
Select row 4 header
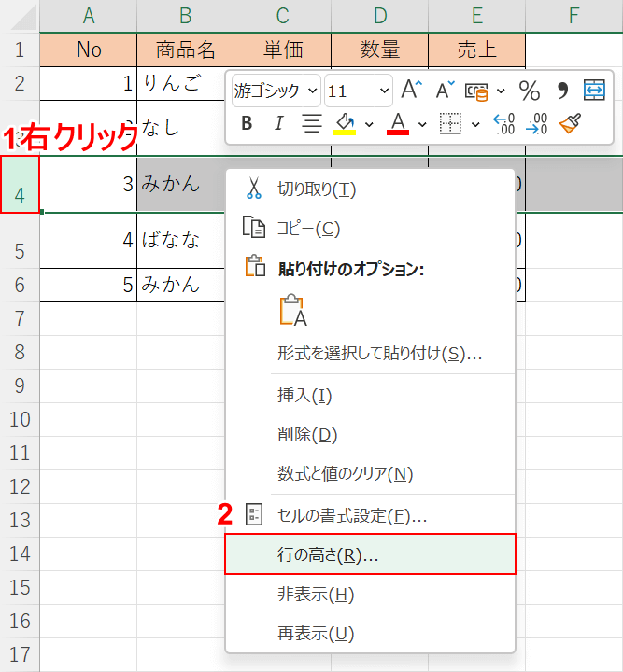click(x=20, y=185)
